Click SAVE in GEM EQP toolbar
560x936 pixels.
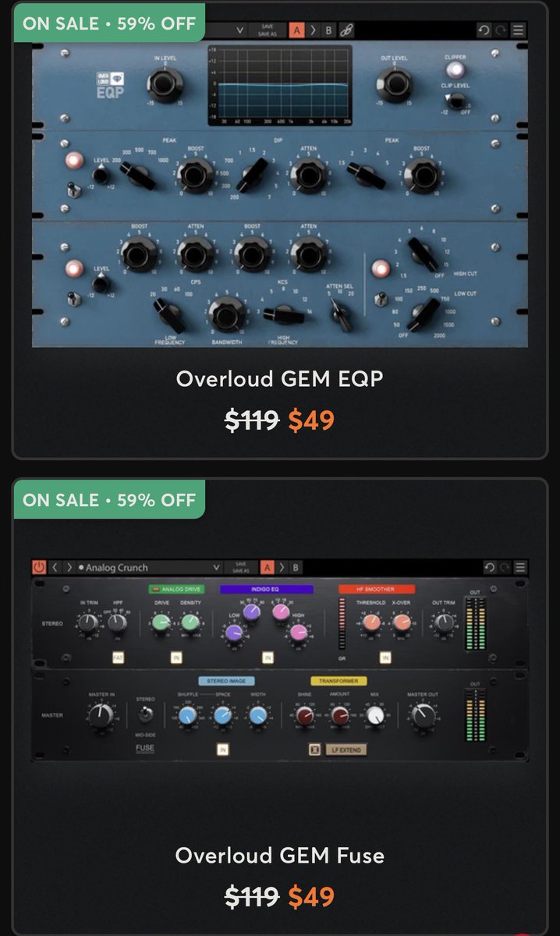click(x=268, y=27)
